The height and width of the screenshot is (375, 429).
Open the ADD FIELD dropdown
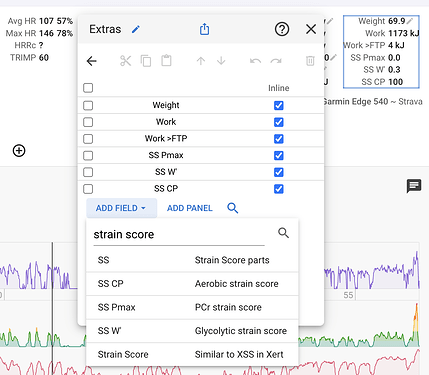point(121,208)
